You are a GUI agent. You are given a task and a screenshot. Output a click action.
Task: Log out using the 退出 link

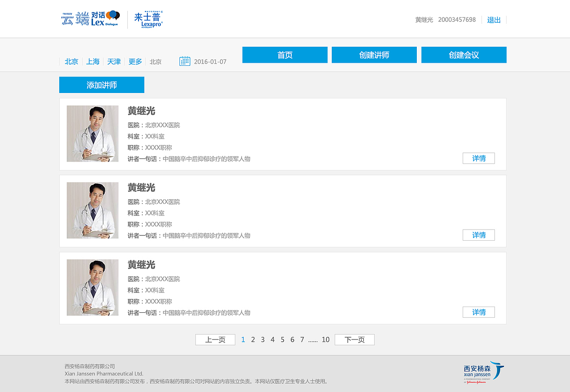(493, 20)
